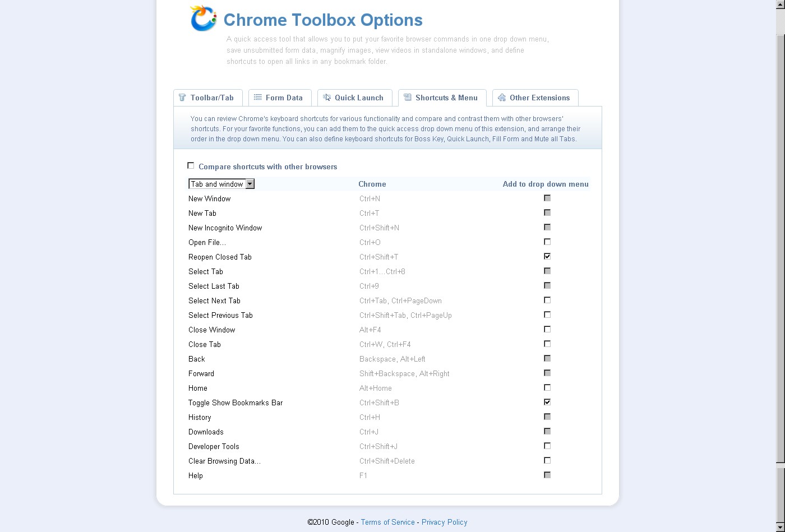The image size is (785, 532).
Task: Click the puzzle icon on Other Extensions tab
Action: pos(502,98)
